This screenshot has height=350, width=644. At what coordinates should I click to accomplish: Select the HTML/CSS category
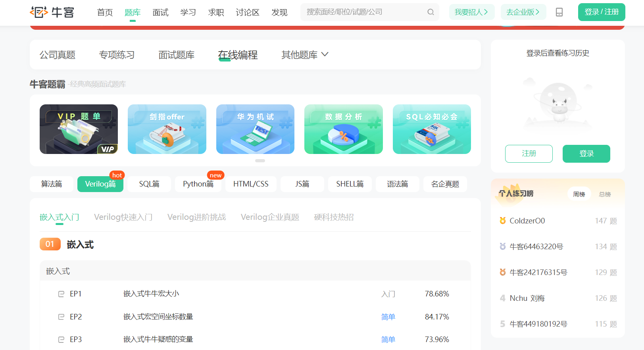pyautogui.click(x=251, y=184)
